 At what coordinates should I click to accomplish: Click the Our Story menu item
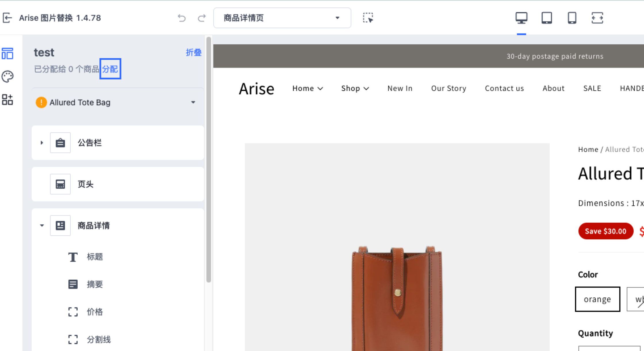449,88
